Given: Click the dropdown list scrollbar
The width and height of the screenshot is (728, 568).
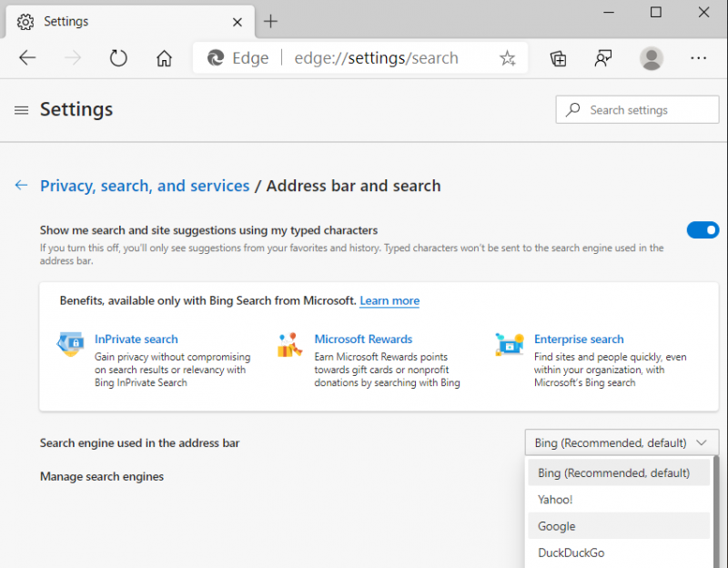Looking at the screenshot, I should pos(715,511).
